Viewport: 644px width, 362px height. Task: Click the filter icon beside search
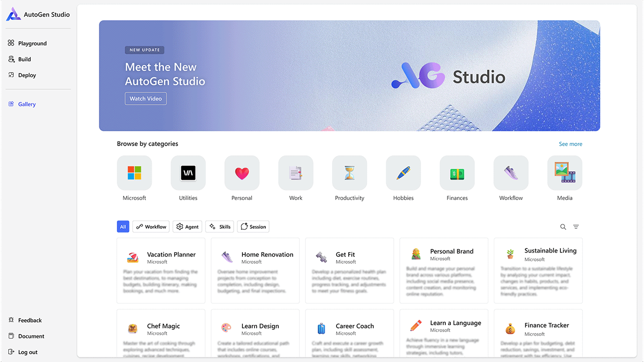tap(576, 226)
